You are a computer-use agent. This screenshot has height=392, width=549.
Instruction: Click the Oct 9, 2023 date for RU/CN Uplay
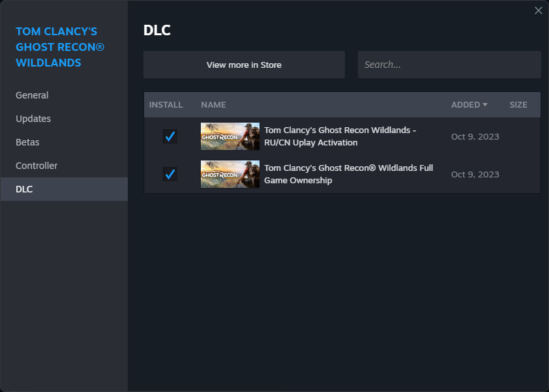click(475, 136)
